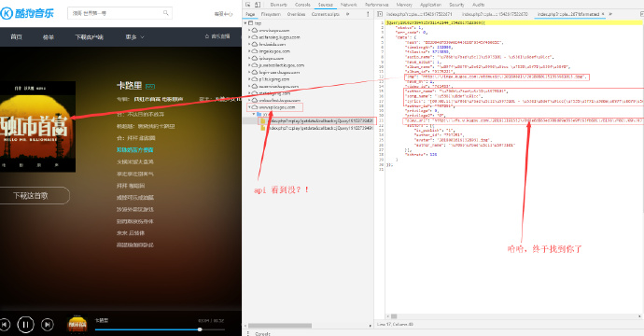Open the Network tab
Screen dimensions: 644x336
click(349, 5)
